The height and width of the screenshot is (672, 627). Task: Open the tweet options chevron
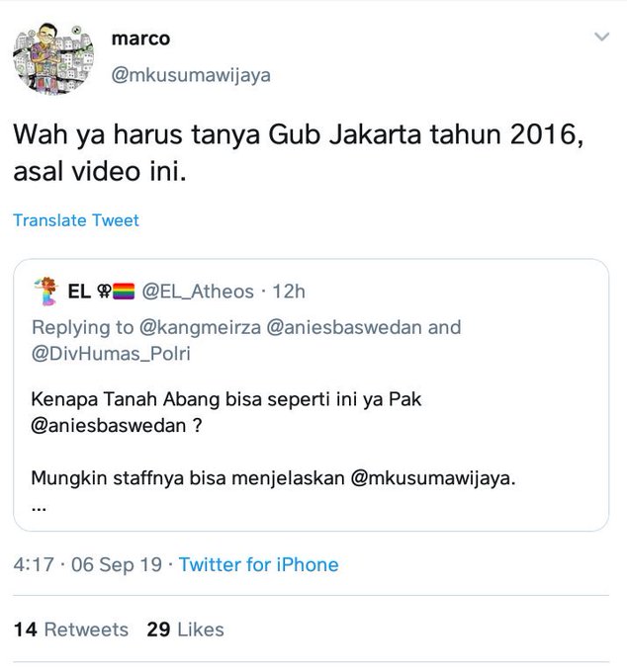click(601, 37)
